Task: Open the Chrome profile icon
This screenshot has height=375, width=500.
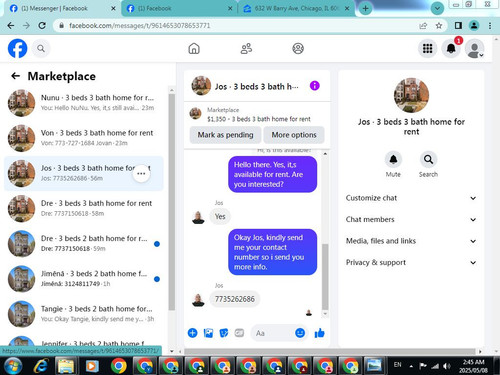Action: click(474, 25)
